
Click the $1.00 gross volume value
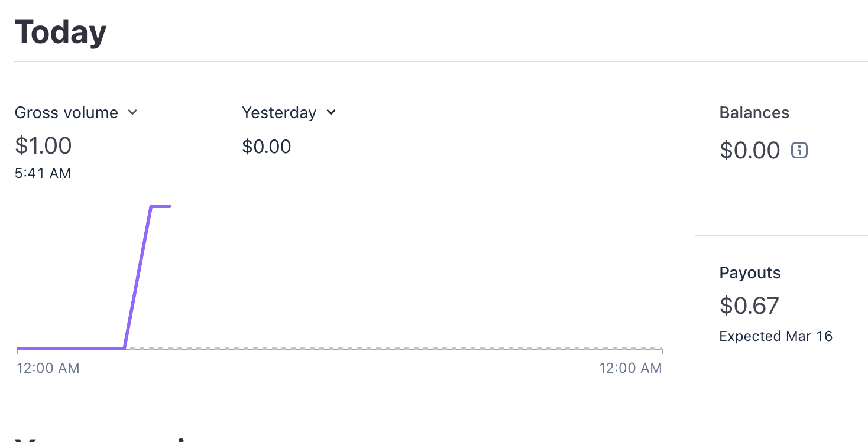(x=43, y=145)
